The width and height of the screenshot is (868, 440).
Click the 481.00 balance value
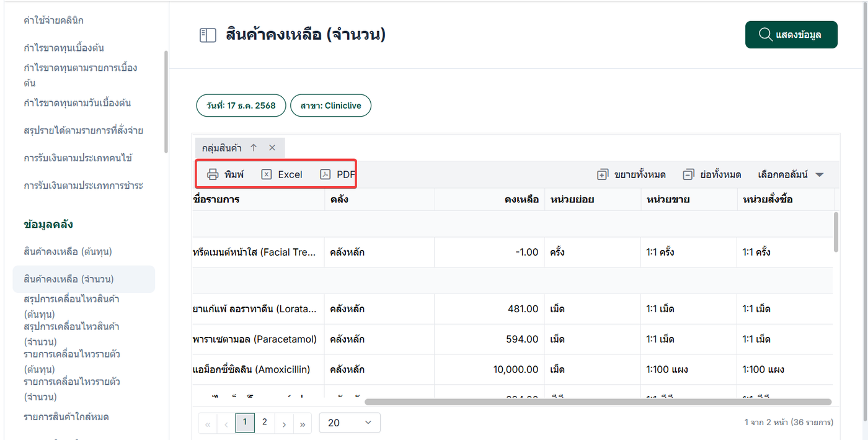(522, 308)
